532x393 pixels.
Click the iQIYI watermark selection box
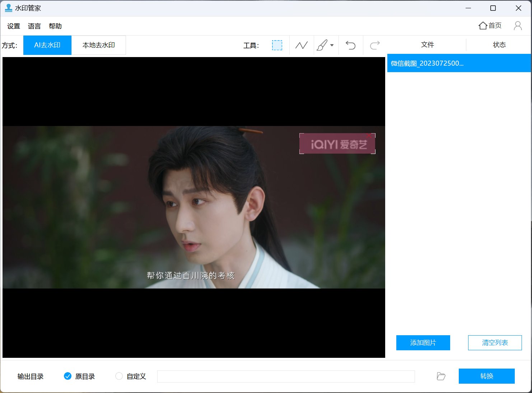tap(337, 144)
